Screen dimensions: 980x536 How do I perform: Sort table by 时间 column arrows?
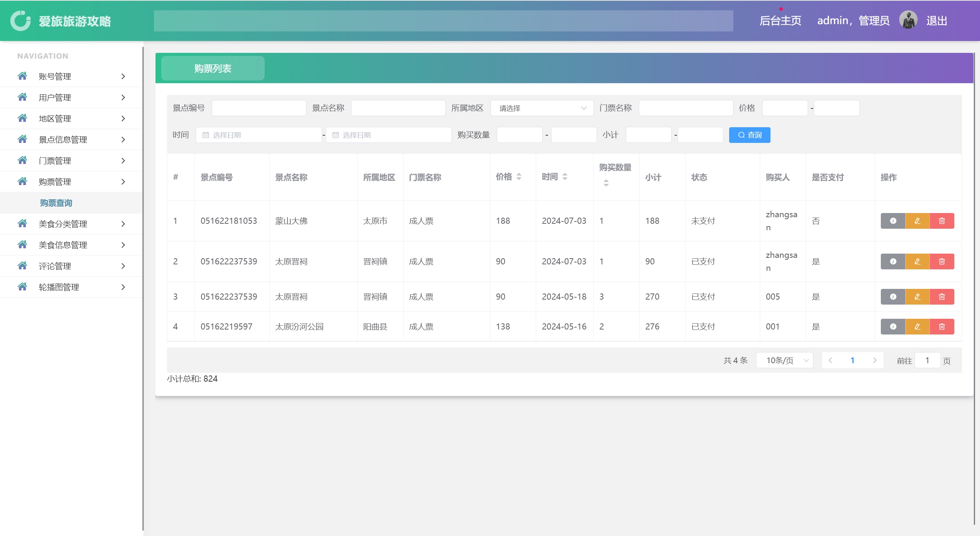[564, 177]
